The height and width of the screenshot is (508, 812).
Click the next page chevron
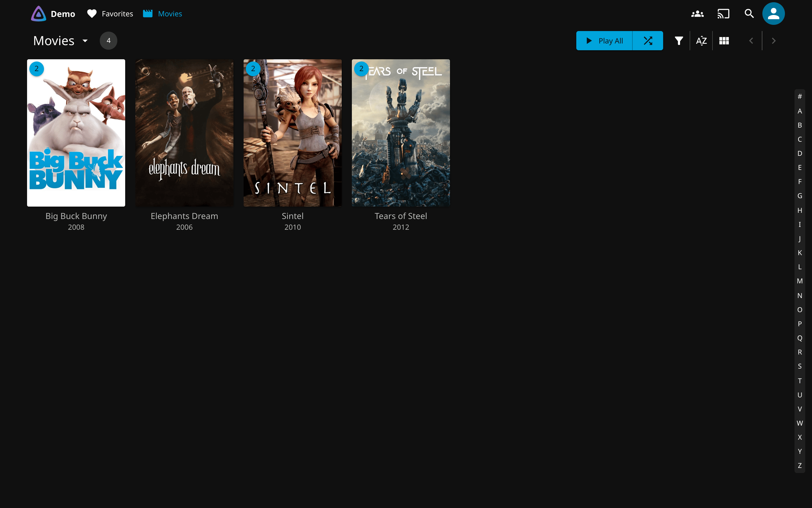(x=774, y=41)
